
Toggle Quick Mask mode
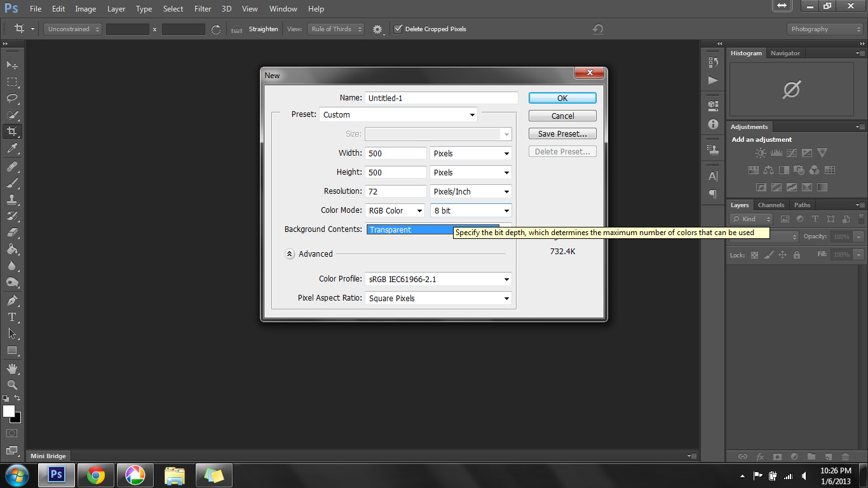11,433
